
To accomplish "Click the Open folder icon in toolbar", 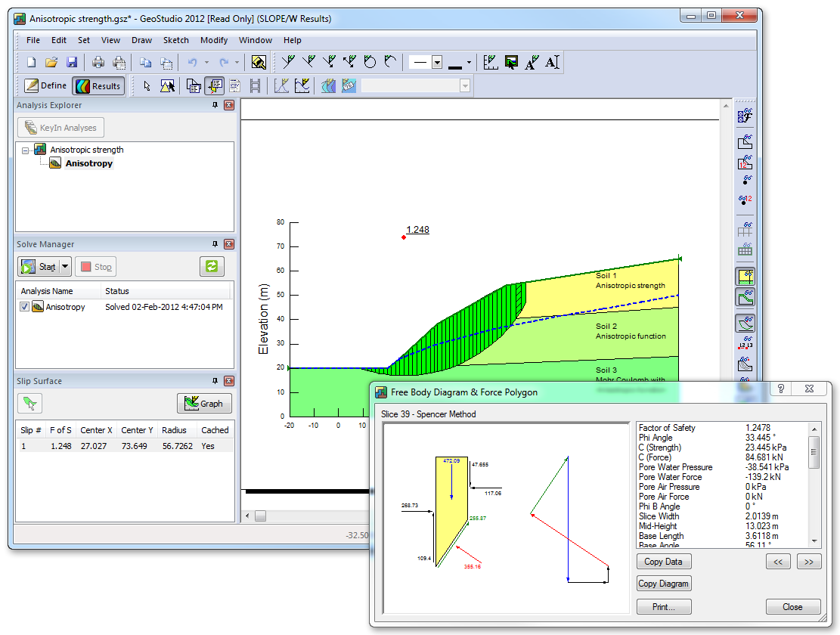I will click(x=51, y=63).
